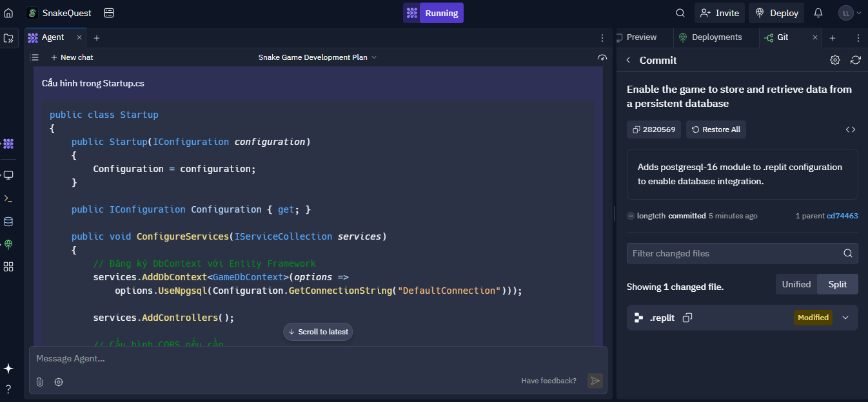This screenshot has height=402, width=868.
Task: Expand the .replit changed file chevron
Action: 845,318
